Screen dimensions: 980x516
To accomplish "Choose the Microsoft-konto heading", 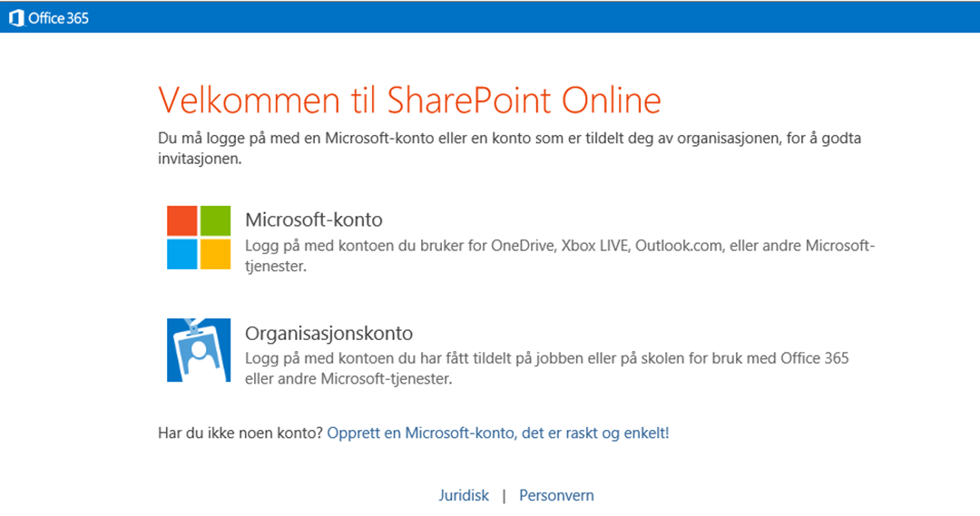I will (x=313, y=219).
